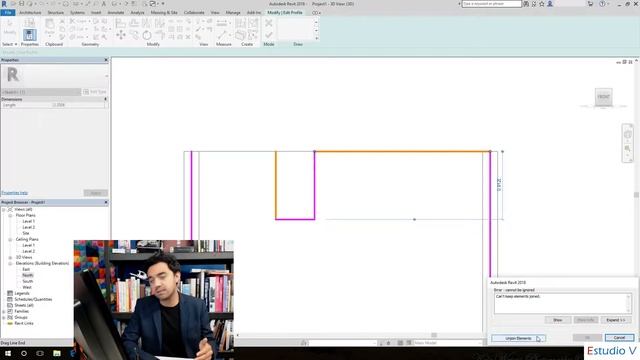Click the Task View taskbar icon
Screen dimensions: 640x360
[x=40, y=353]
